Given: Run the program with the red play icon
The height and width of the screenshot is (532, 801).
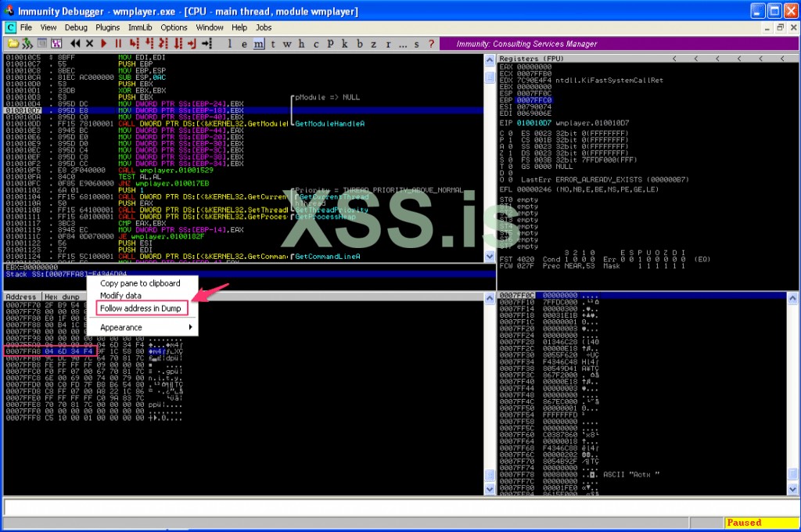Looking at the screenshot, I should [x=104, y=44].
